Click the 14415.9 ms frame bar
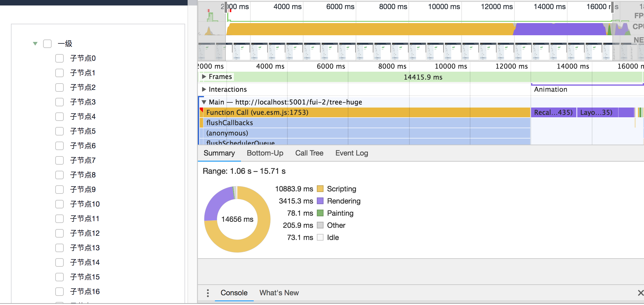644x305 pixels. [x=423, y=77]
